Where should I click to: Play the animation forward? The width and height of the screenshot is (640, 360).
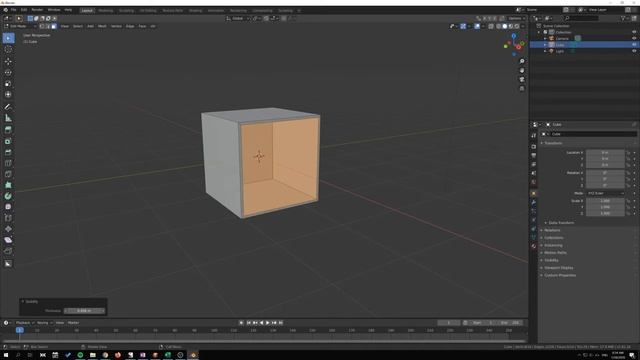tap(268, 323)
